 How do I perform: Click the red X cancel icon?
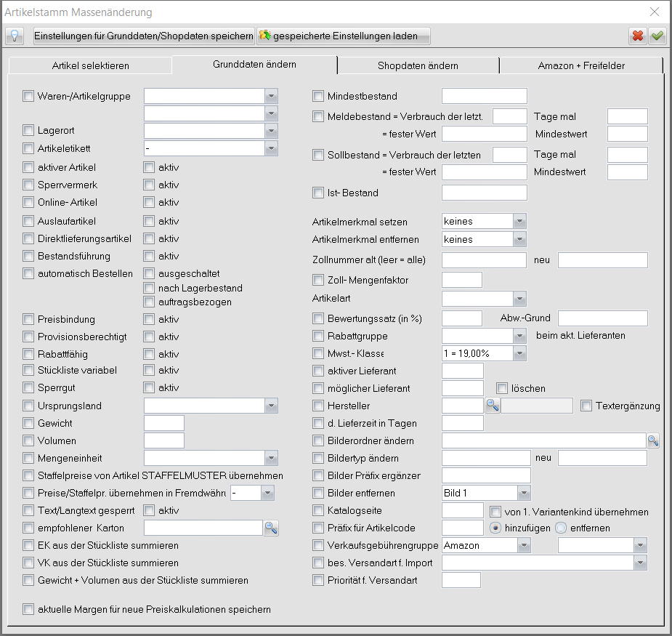[x=638, y=36]
